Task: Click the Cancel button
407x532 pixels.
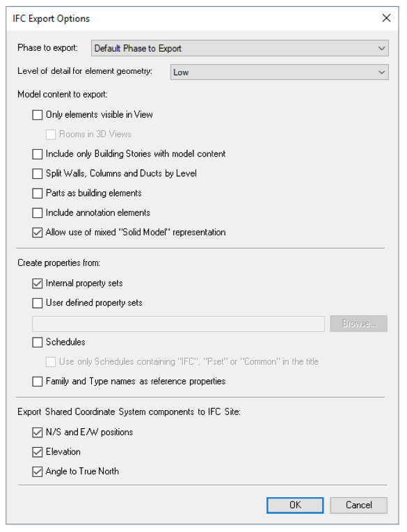Action: point(358,506)
